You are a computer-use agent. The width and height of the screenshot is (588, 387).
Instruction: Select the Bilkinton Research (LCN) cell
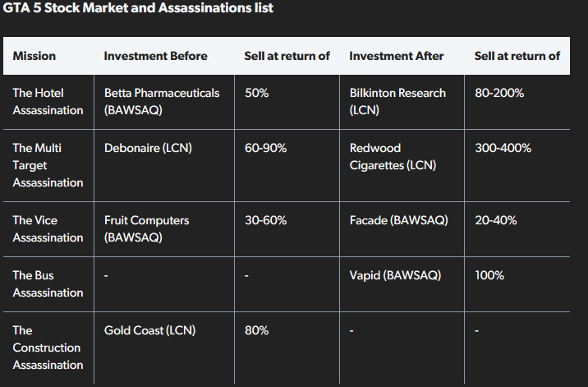point(397,101)
